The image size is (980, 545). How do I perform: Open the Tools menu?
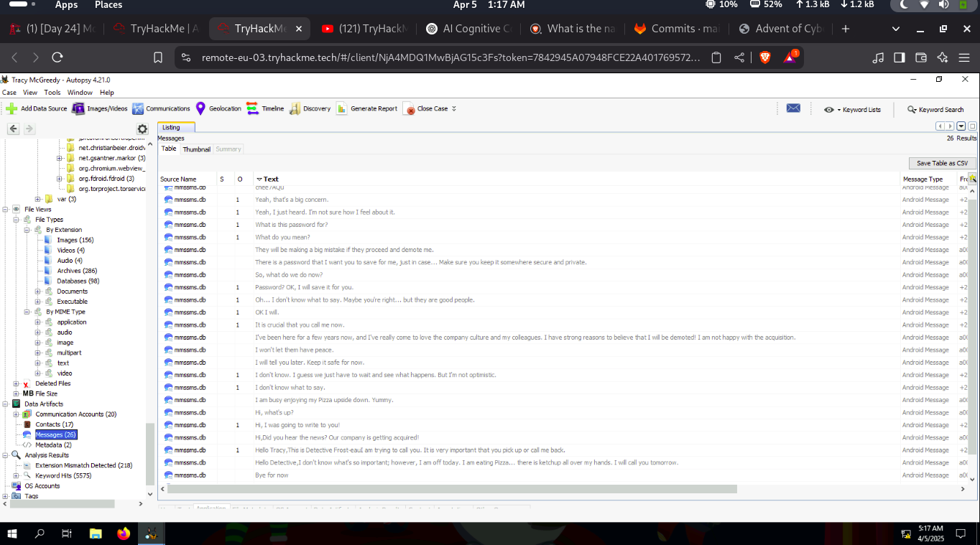(x=52, y=93)
